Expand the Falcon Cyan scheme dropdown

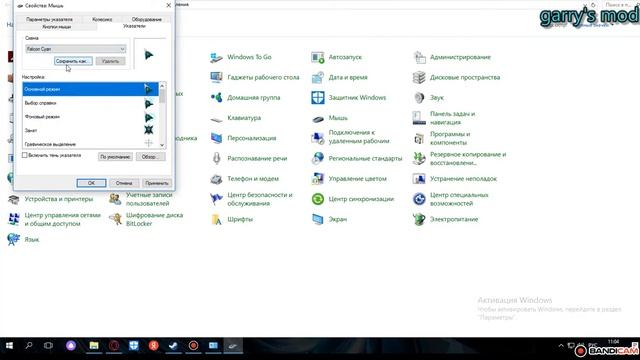[x=122, y=49]
